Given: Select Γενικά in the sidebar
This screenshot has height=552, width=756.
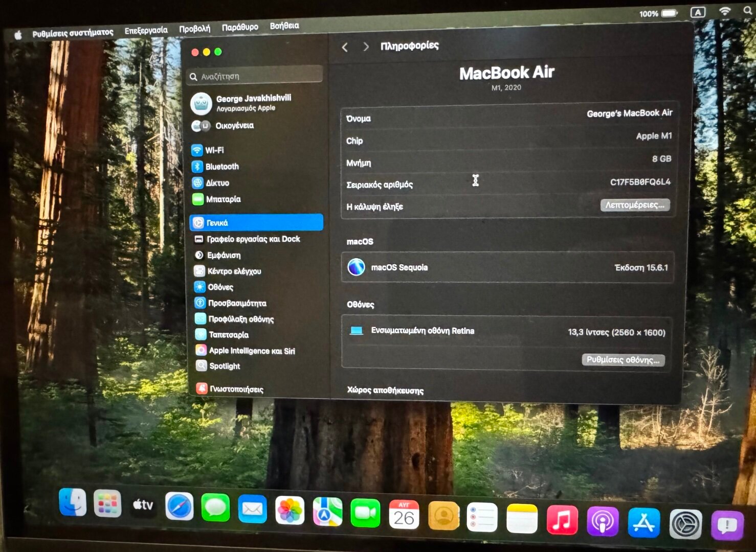Looking at the screenshot, I should 256,223.
